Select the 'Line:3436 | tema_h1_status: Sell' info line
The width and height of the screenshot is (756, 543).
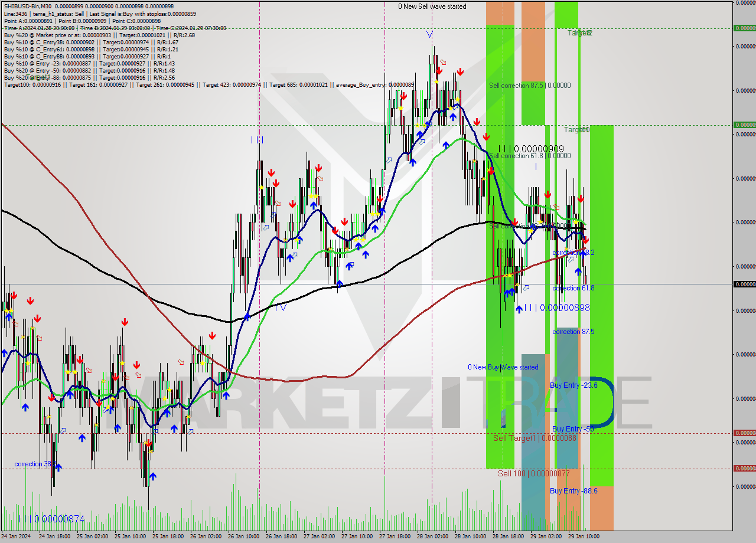(x=100, y=14)
